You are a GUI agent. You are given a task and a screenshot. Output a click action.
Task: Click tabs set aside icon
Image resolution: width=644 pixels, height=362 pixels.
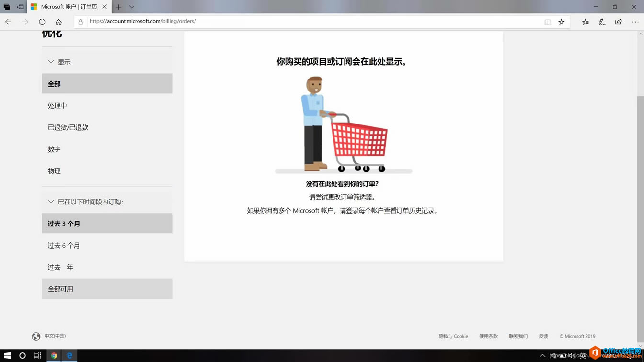tap(7, 7)
